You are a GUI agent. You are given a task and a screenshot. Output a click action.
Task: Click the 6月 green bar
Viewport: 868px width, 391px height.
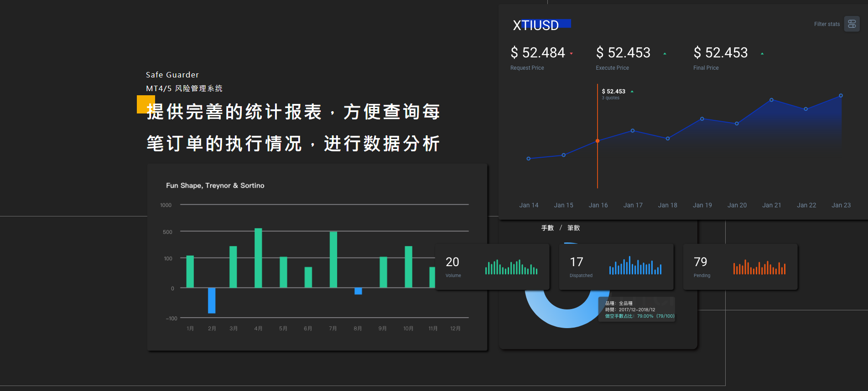pos(308,277)
